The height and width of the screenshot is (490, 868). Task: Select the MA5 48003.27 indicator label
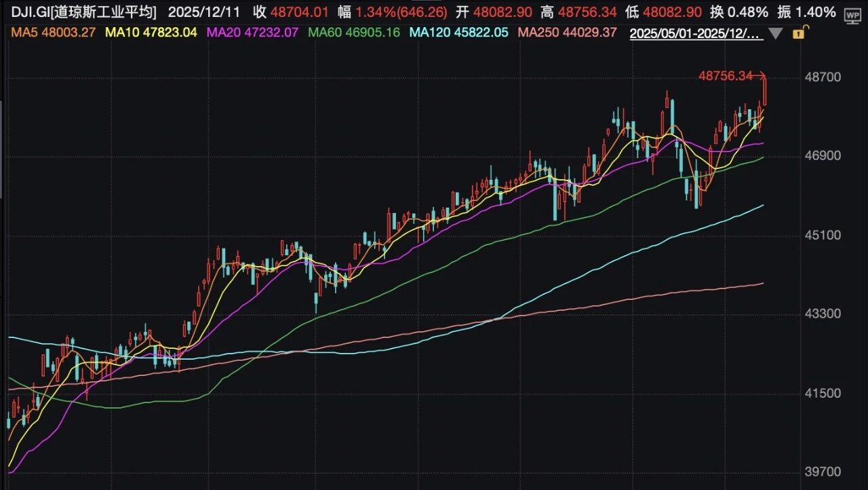coord(52,32)
